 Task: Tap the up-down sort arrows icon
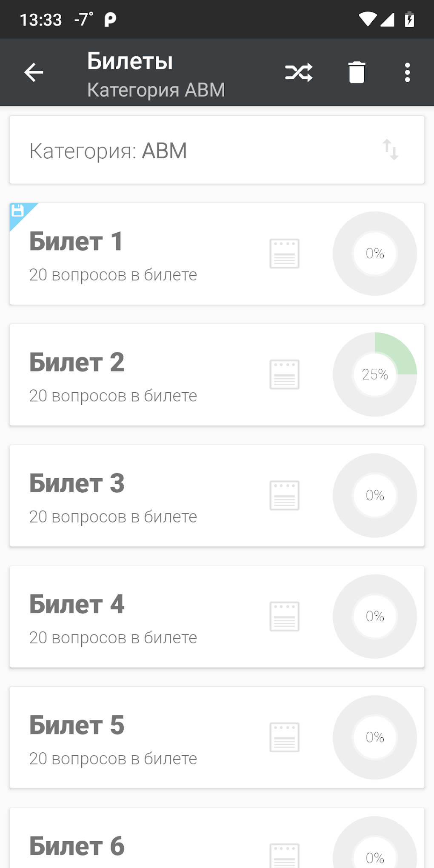390,150
